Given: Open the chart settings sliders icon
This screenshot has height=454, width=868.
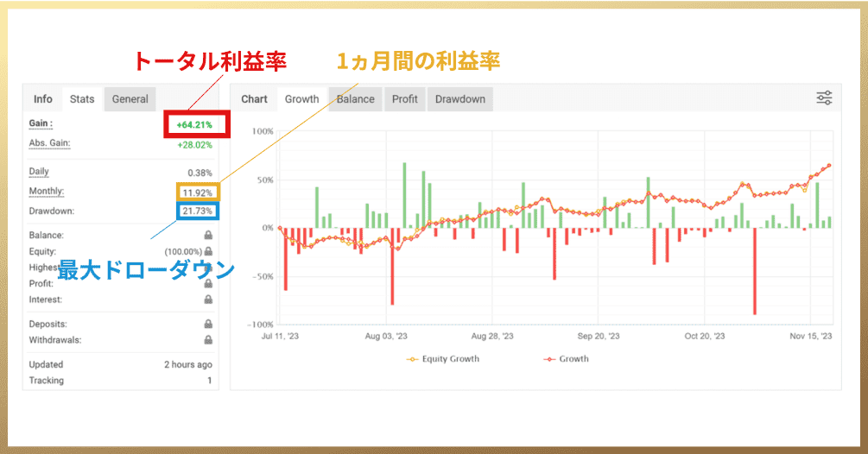Looking at the screenshot, I should click(824, 98).
